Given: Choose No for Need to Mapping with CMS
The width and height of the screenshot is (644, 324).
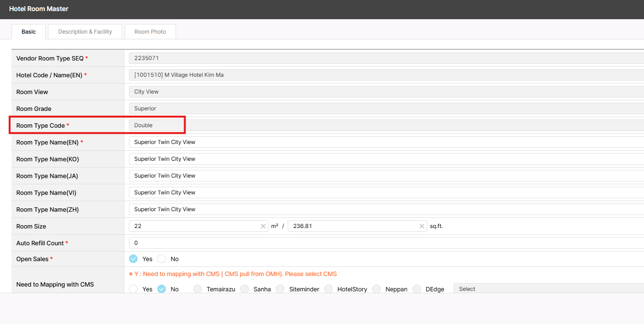Looking at the screenshot, I should (x=162, y=289).
